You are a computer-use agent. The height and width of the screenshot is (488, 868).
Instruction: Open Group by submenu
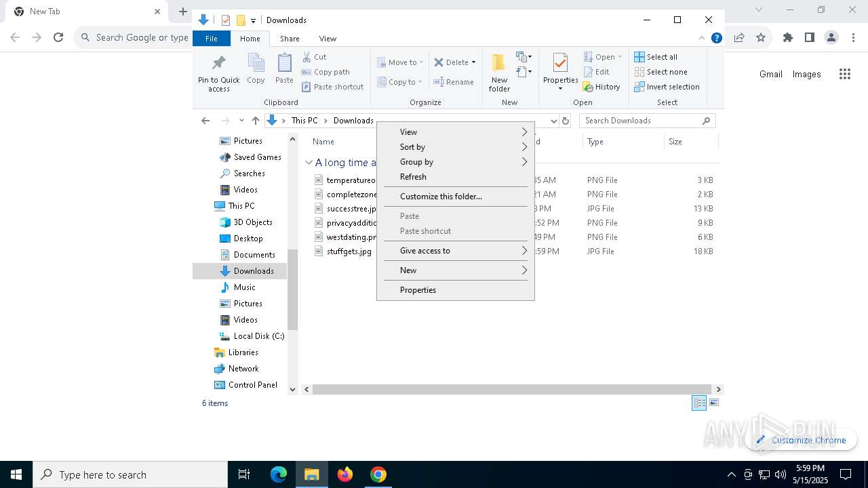456,162
